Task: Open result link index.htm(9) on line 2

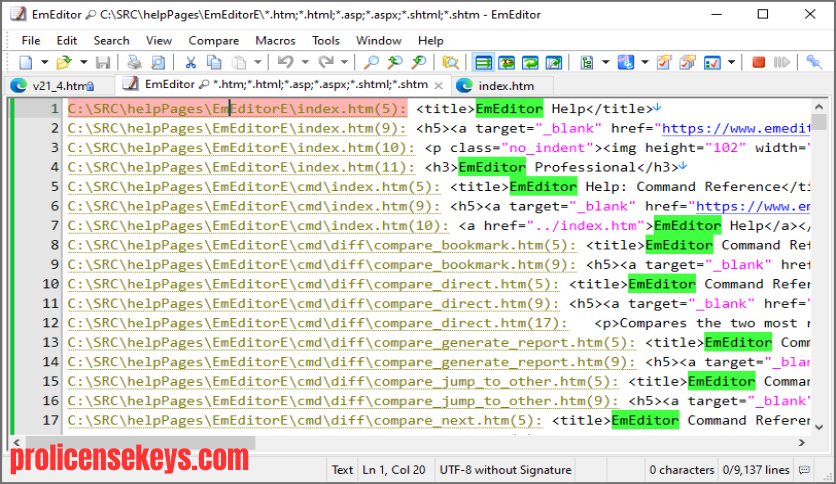Action: click(237, 128)
